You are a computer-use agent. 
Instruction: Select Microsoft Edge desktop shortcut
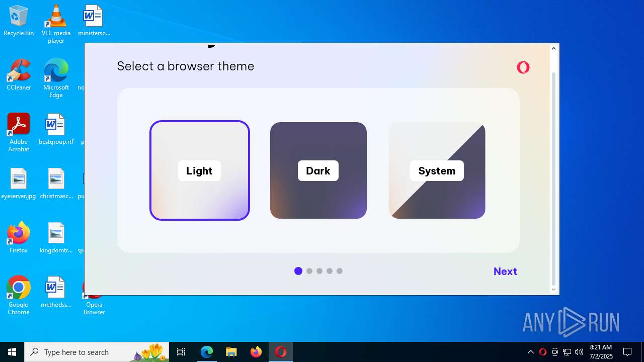56,78
